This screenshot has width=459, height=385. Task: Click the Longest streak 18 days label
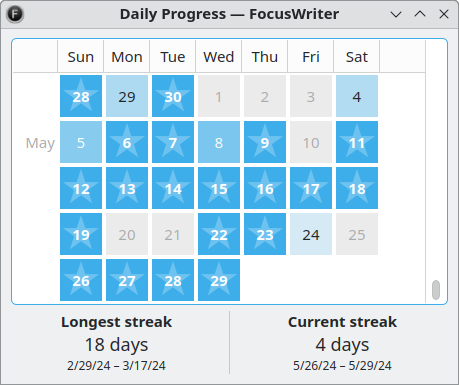tap(116, 345)
